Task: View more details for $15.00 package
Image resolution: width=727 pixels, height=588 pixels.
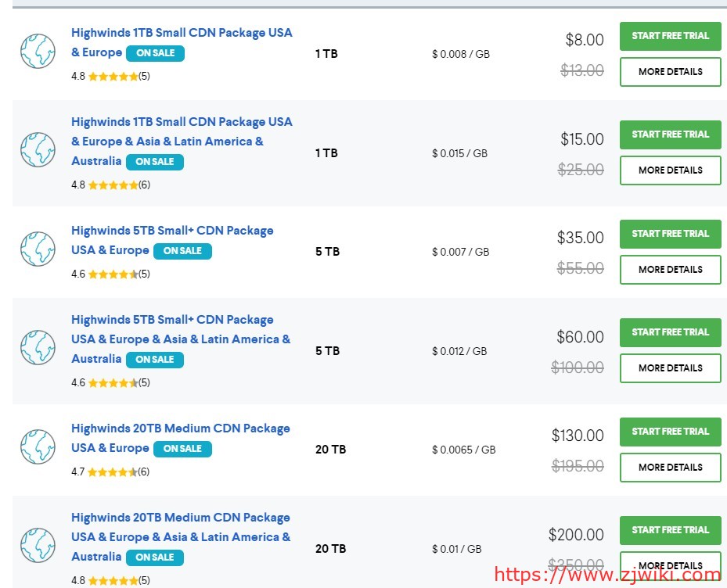Action: pyautogui.click(x=670, y=170)
